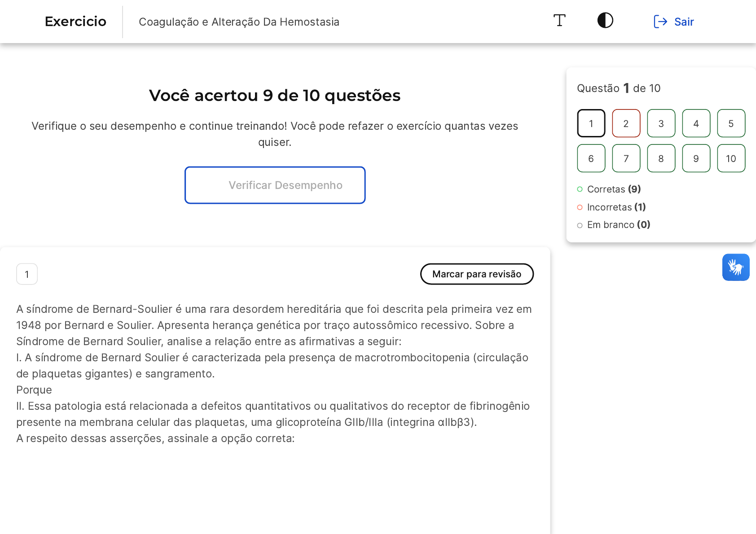Open question 6 from the navigator
This screenshot has width=756, height=534.
(591, 158)
